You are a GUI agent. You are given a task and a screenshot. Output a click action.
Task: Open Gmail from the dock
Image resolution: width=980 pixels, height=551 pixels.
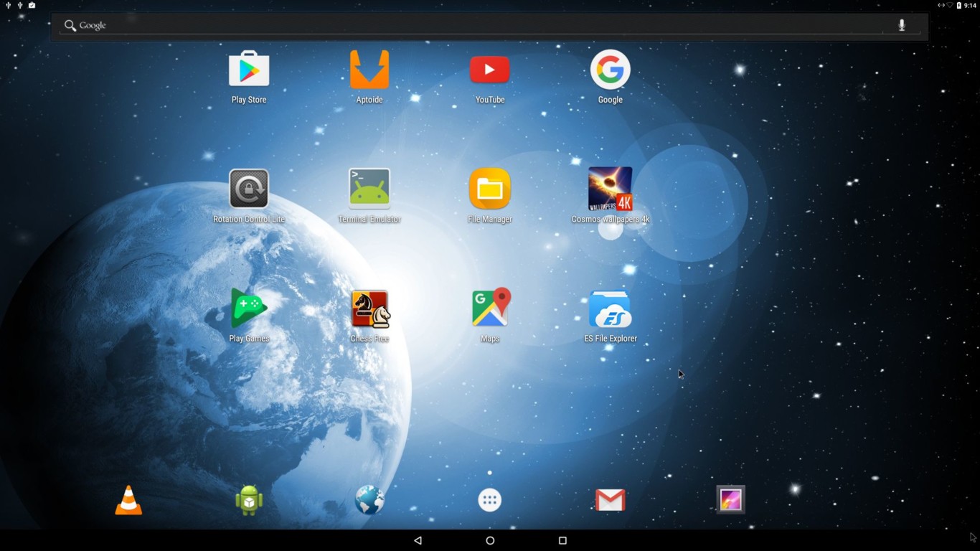tap(611, 499)
